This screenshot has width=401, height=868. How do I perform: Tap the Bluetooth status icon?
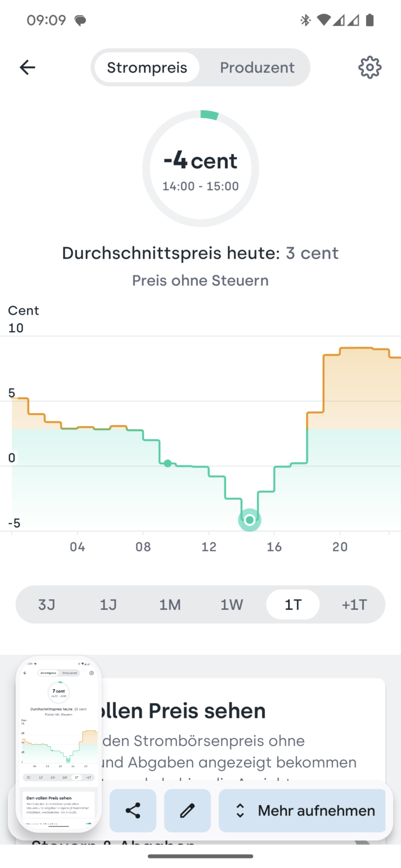pos(305,20)
